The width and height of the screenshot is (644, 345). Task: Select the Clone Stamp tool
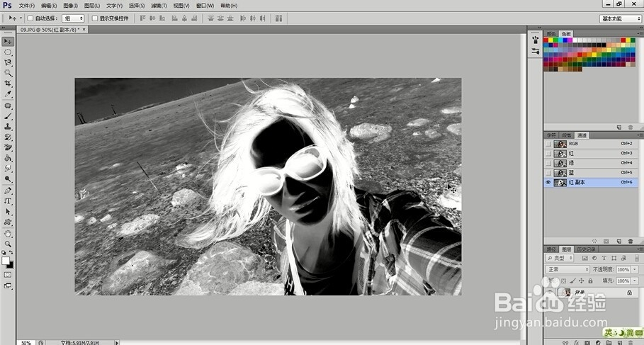coord(8,127)
